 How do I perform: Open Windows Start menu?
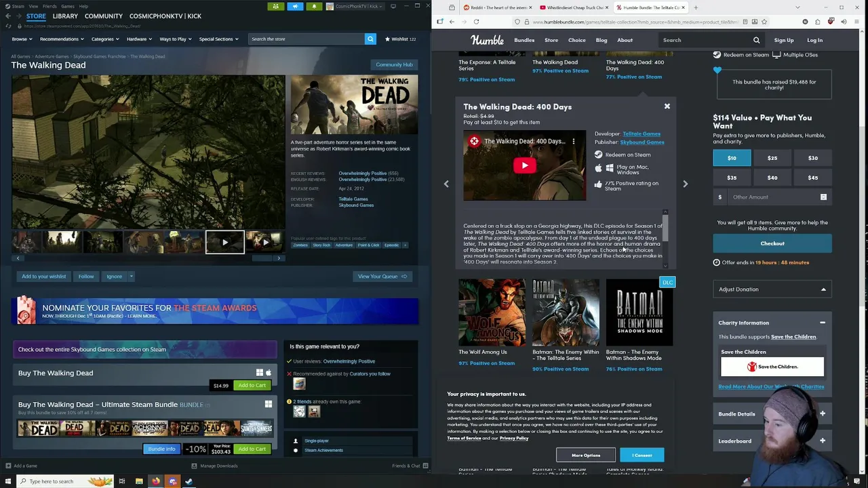tap(7, 481)
